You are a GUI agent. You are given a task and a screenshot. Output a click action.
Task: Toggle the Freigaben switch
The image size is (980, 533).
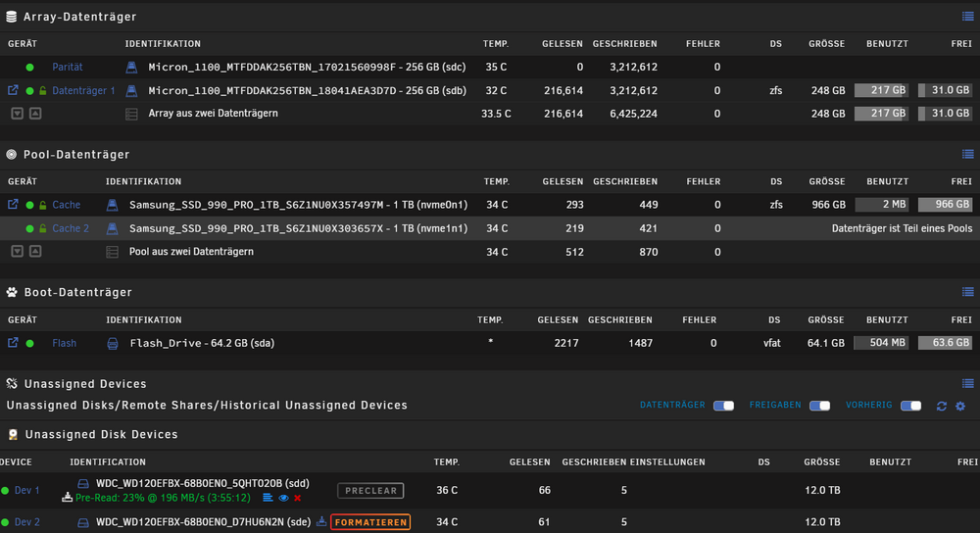pos(819,406)
